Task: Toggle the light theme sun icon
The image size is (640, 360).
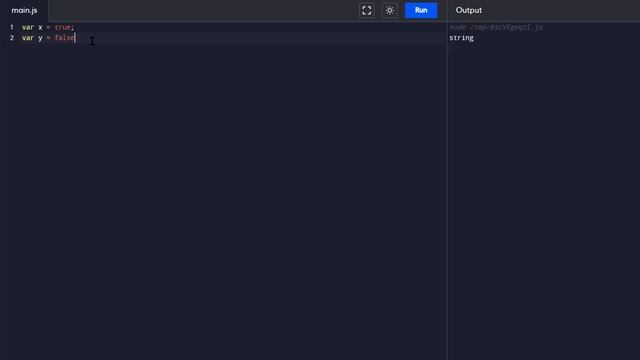Action: pos(389,10)
